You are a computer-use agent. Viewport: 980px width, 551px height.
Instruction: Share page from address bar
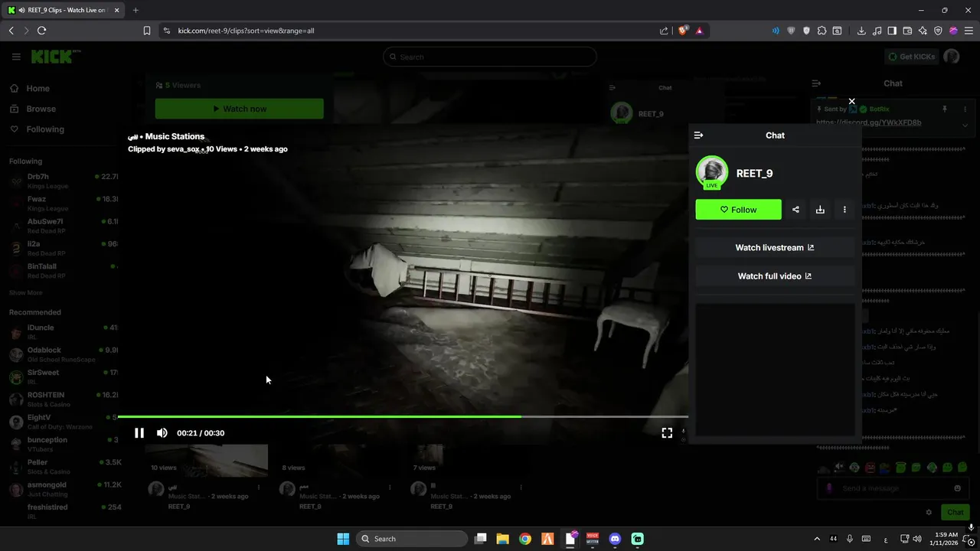(x=664, y=31)
